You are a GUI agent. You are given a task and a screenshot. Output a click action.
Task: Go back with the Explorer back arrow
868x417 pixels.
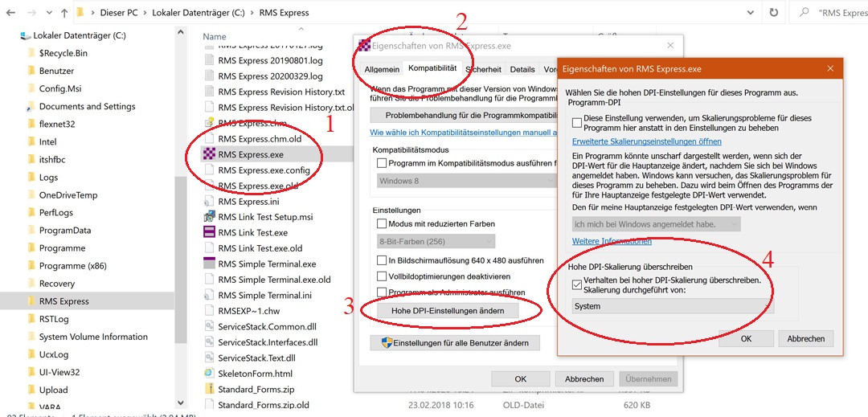pyautogui.click(x=10, y=12)
